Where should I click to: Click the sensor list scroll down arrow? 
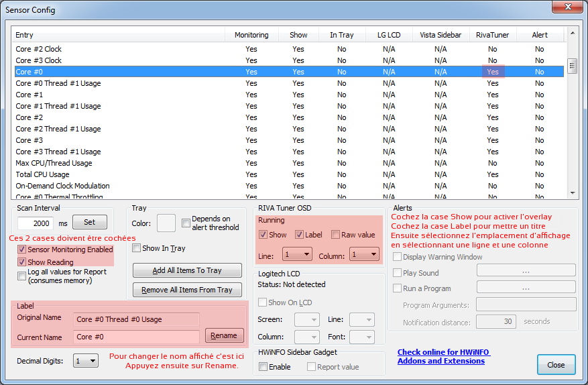tap(573, 193)
